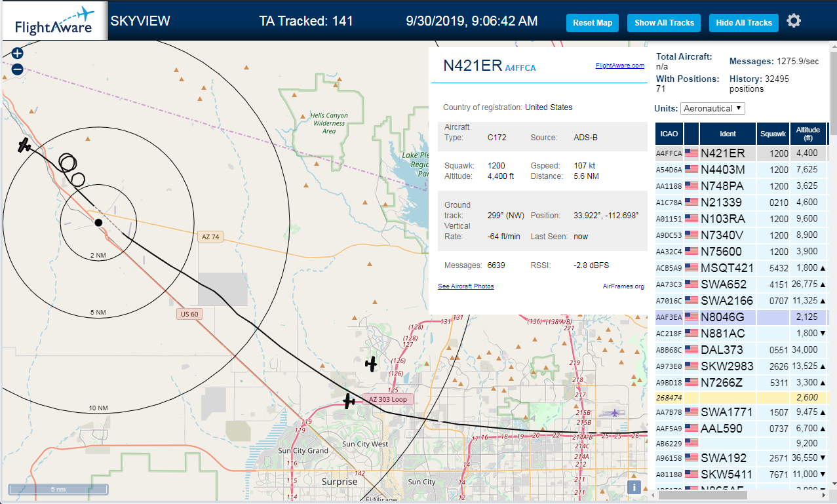Sort table by Ident column header
837x504 pixels.
coord(728,134)
